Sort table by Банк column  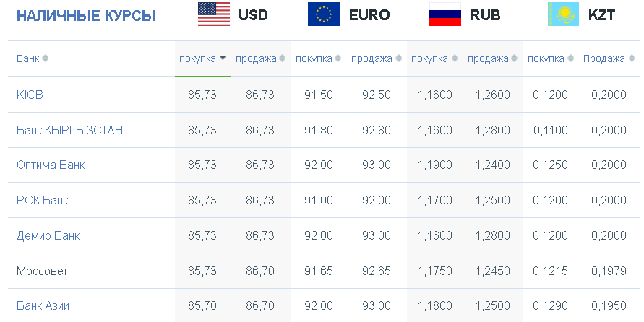coord(32,58)
